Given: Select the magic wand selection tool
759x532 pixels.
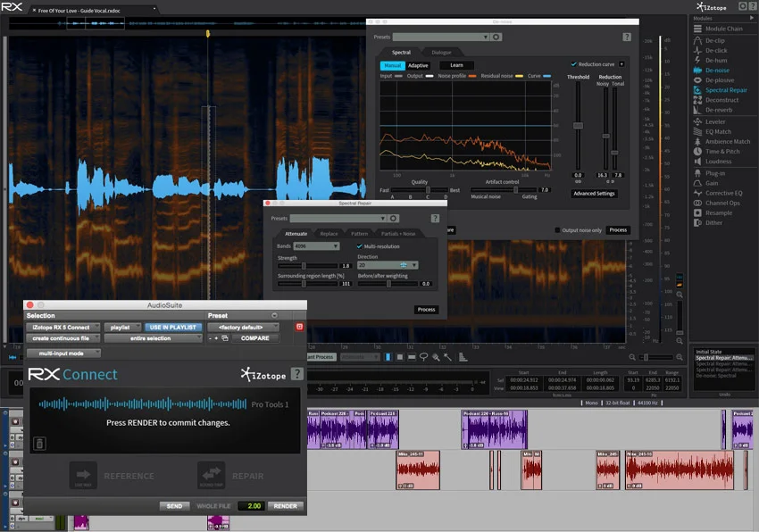Looking at the screenshot, I should 447,357.
